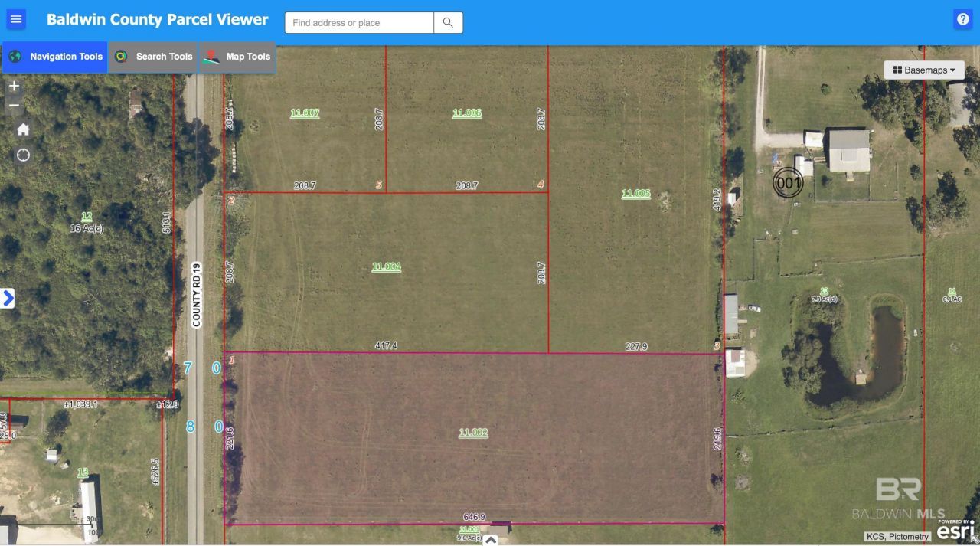Select parcel label 11.002
This screenshot has width=980, height=546.
click(x=473, y=433)
